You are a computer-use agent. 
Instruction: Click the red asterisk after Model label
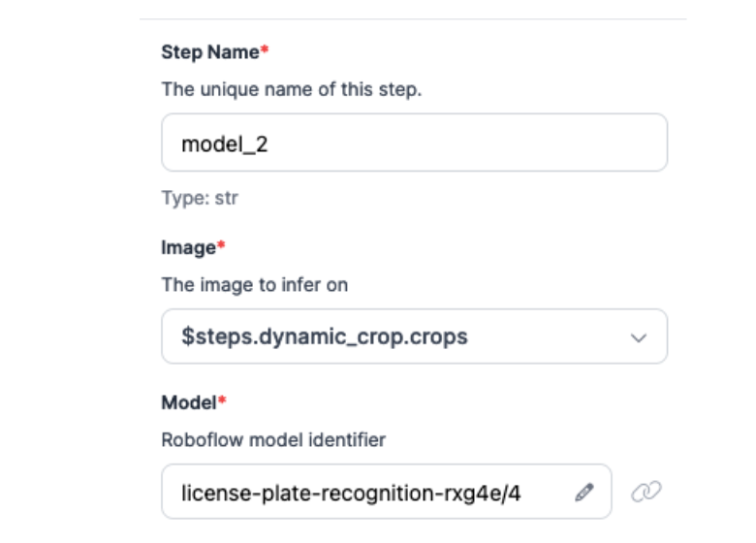(221, 401)
